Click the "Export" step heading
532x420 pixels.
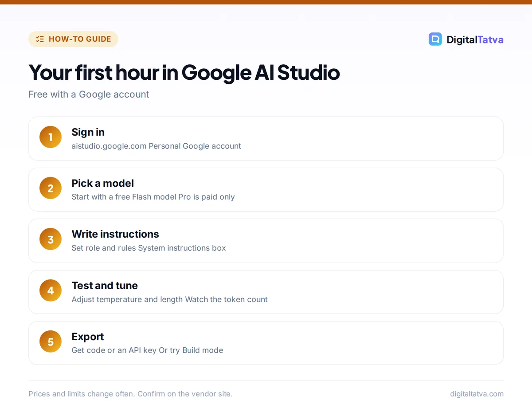point(88,337)
